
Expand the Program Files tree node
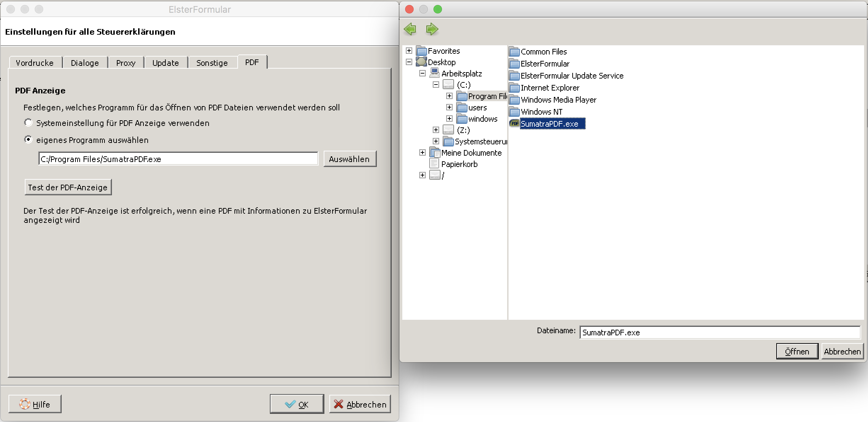click(x=449, y=96)
